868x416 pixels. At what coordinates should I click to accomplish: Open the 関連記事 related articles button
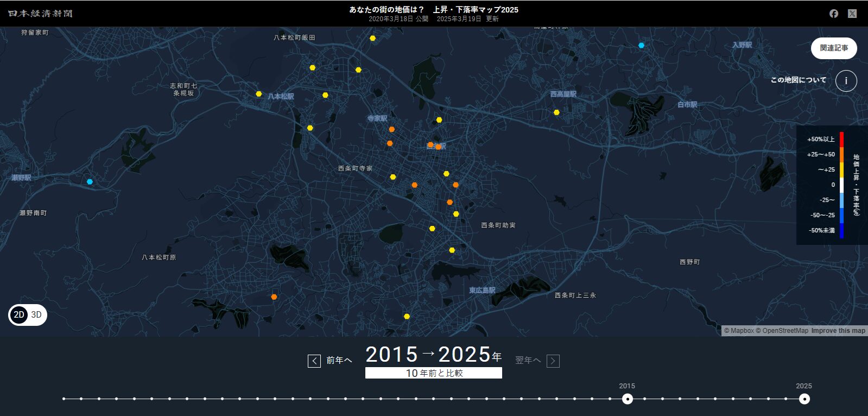[834, 48]
